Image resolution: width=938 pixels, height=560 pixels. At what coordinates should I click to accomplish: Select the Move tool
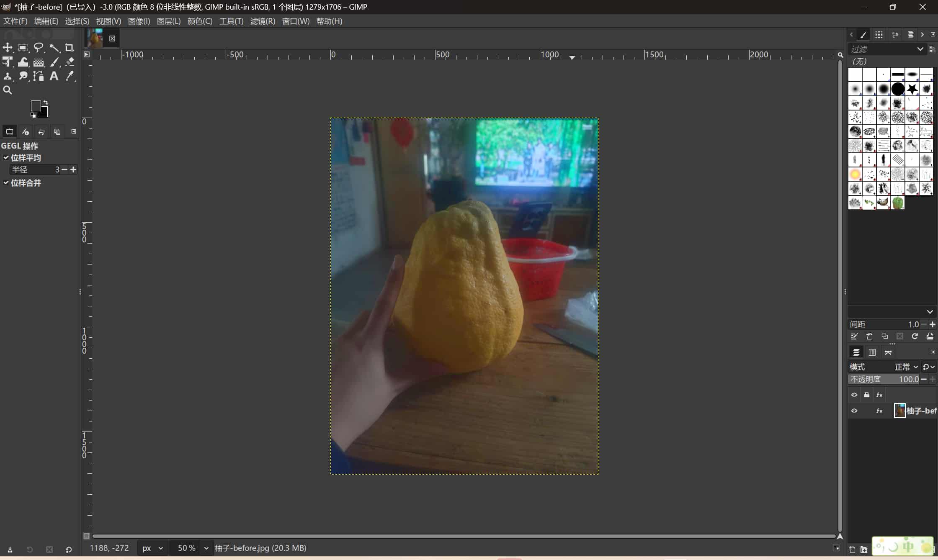pyautogui.click(x=8, y=47)
